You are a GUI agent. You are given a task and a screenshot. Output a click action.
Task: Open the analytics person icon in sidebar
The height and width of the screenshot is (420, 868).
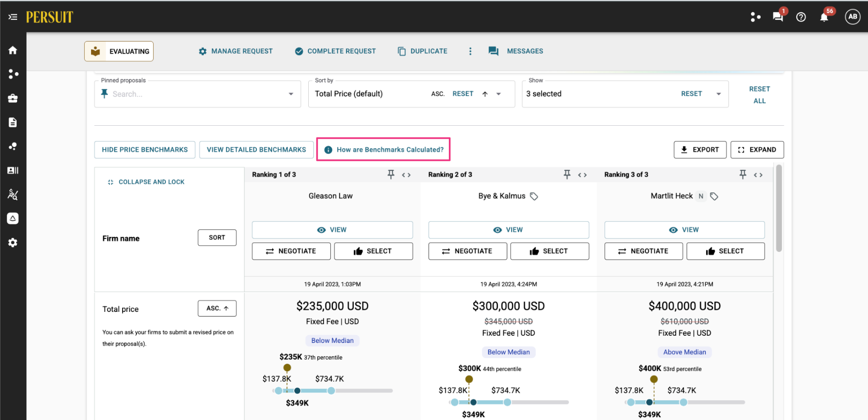pos(13,194)
